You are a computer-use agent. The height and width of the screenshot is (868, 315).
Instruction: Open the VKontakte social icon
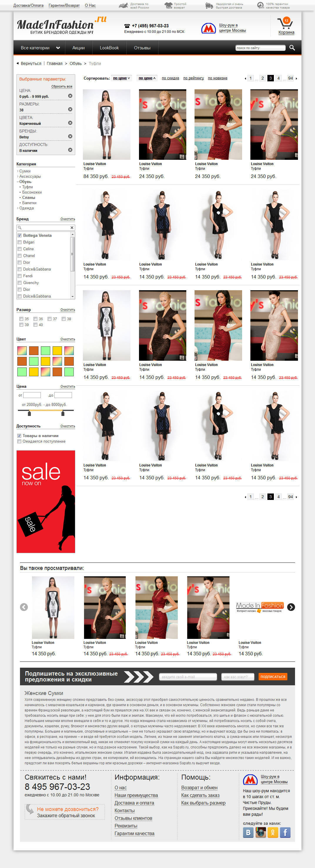tap(248, 833)
